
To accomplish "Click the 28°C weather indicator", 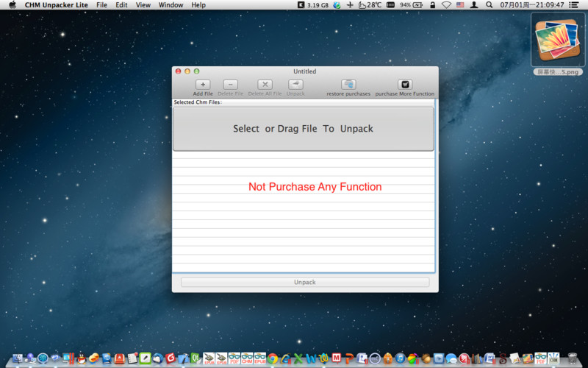I will point(370,5).
